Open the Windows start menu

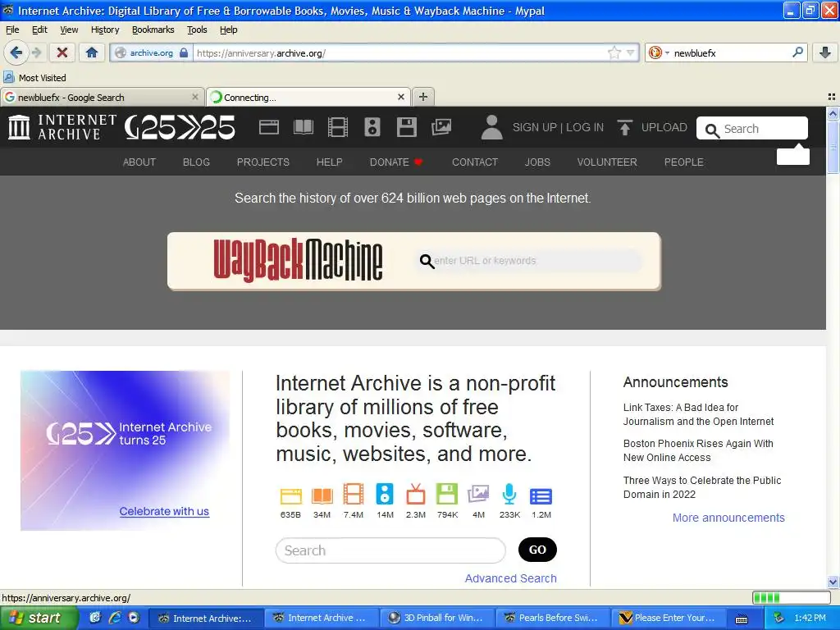pos(38,618)
